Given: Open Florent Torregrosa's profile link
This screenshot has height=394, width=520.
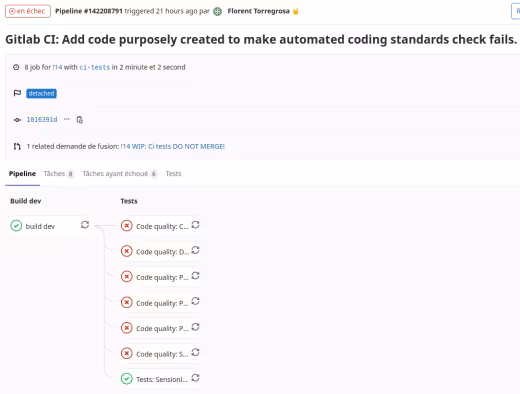Looking at the screenshot, I should (258, 11).
